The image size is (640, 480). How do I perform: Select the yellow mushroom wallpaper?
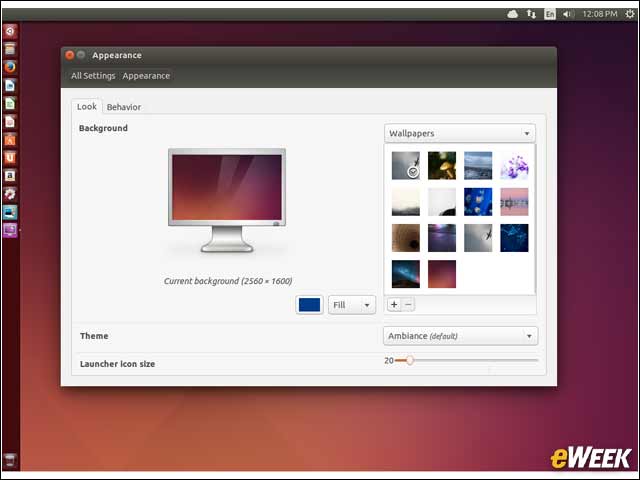[x=442, y=166]
